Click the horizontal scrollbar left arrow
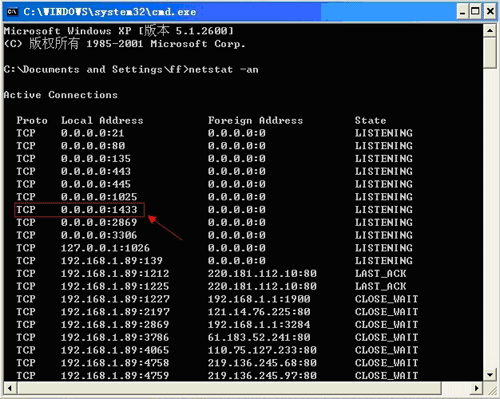 click(10, 388)
